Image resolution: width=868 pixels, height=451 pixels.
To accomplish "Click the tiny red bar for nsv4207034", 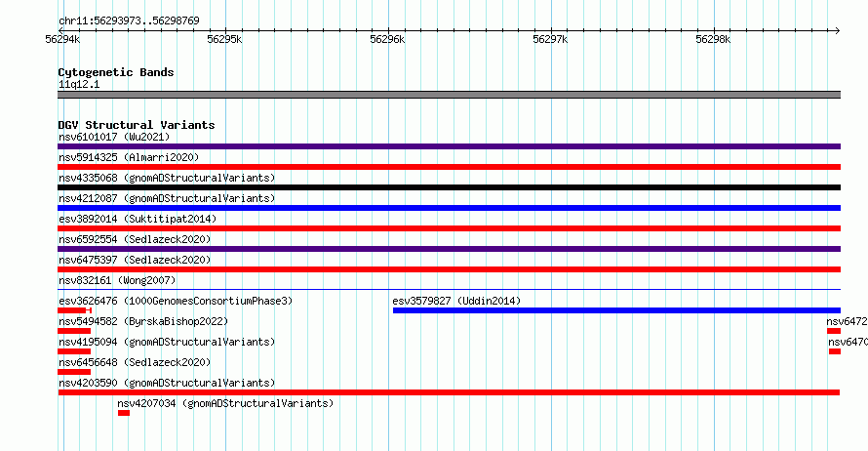I will click(x=124, y=413).
